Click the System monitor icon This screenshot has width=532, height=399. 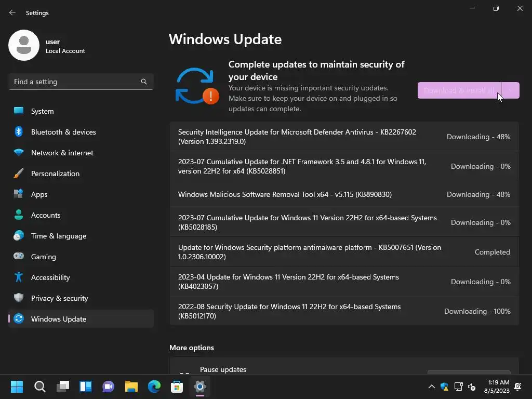(x=19, y=111)
